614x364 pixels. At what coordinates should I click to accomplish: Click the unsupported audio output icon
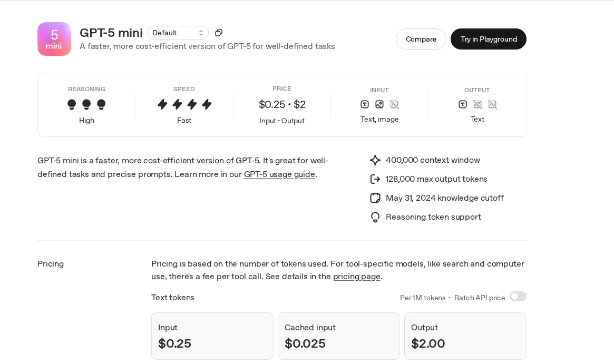coord(492,104)
